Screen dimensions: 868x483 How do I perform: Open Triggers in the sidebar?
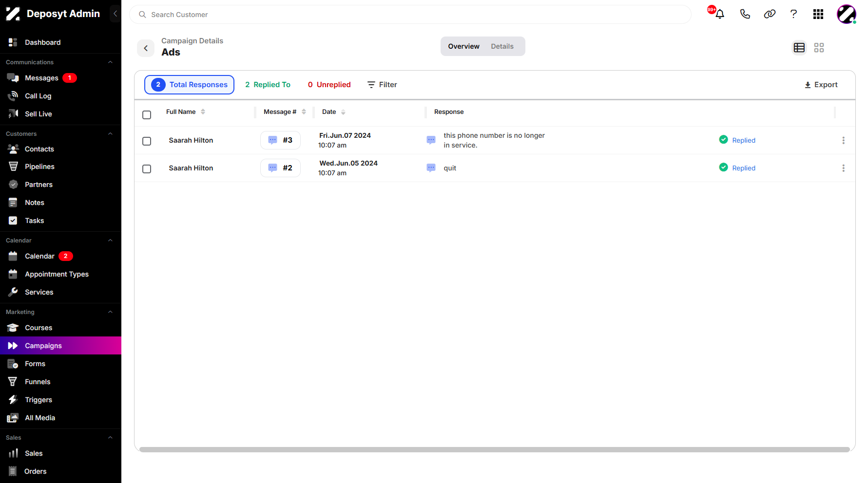tap(39, 400)
